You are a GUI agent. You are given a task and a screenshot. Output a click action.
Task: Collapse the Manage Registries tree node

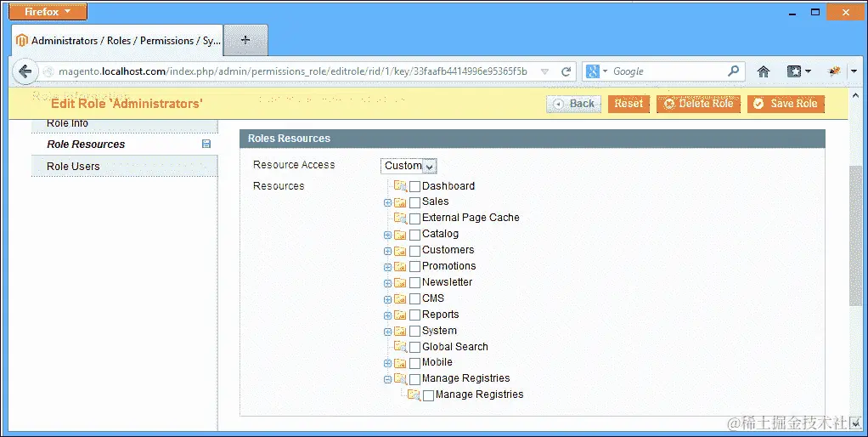click(387, 380)
